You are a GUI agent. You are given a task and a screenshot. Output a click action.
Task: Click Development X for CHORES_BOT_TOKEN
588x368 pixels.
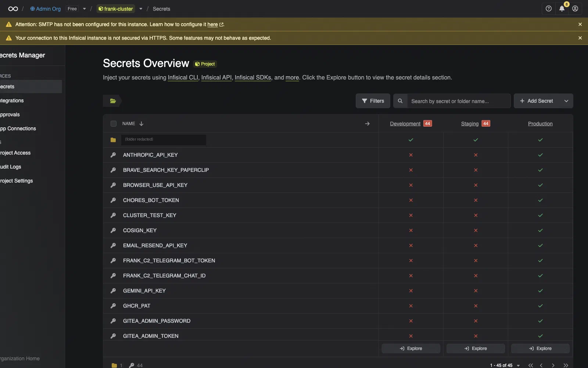click(411, 200)
